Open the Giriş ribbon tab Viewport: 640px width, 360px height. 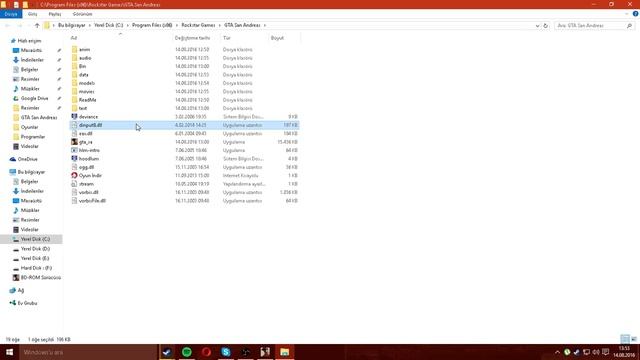pyautogui.click(x=33, y=14)
